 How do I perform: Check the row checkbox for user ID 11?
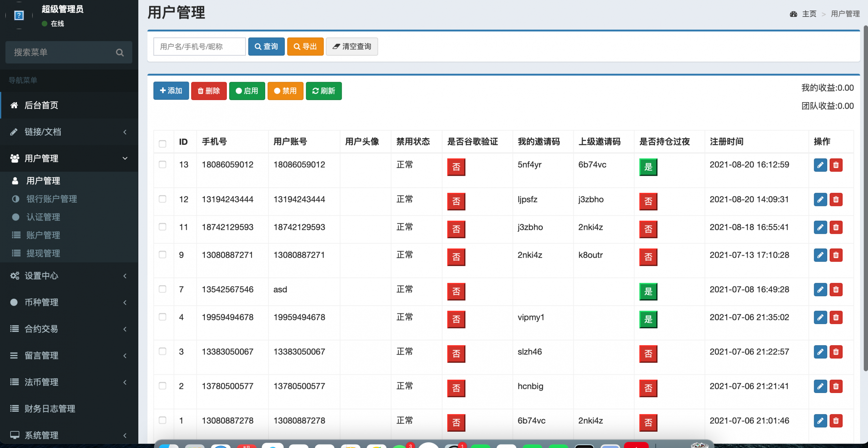[x=162, y=227]
